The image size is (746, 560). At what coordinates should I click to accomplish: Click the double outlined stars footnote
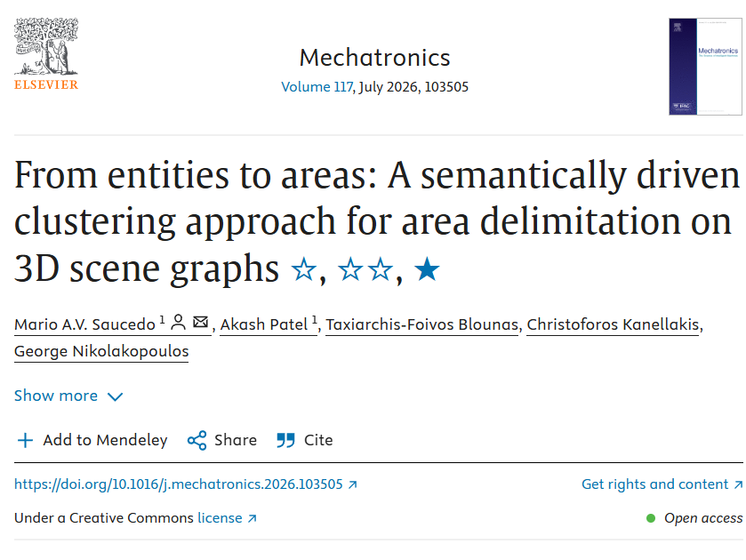pyautogui.click(x=365, y=269)
